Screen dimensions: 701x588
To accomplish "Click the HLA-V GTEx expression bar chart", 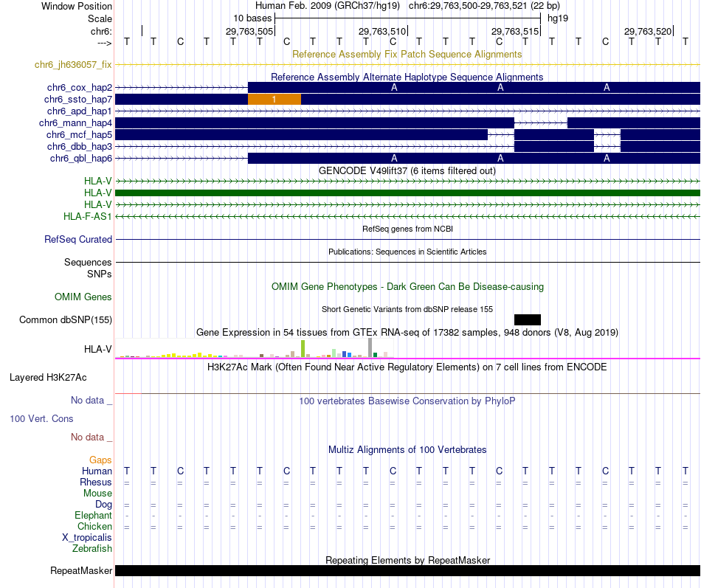I will point(255,348).
